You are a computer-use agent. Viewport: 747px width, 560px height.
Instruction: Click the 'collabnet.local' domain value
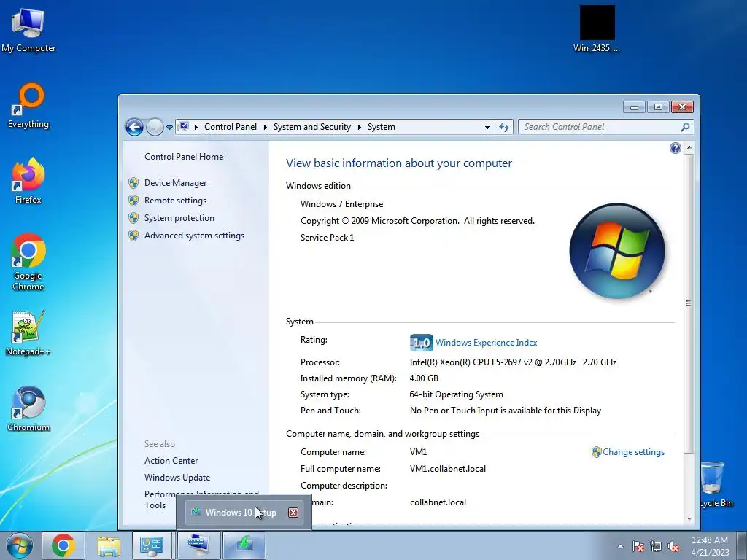tap(438, 502)
